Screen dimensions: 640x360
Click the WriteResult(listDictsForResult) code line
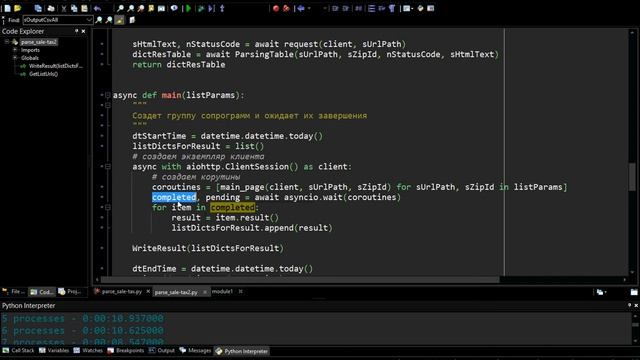click(x=208, y=248)
